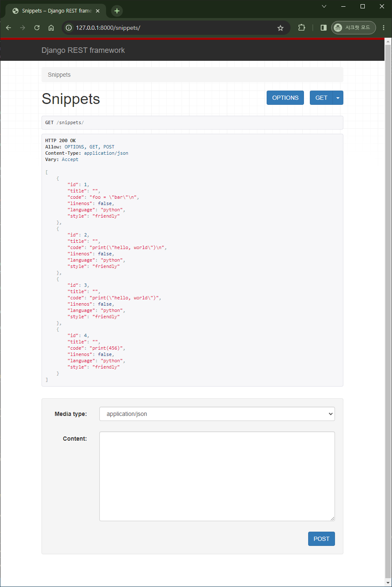Click the "id": 2 line
392x587 pixels.
[78, 235]
